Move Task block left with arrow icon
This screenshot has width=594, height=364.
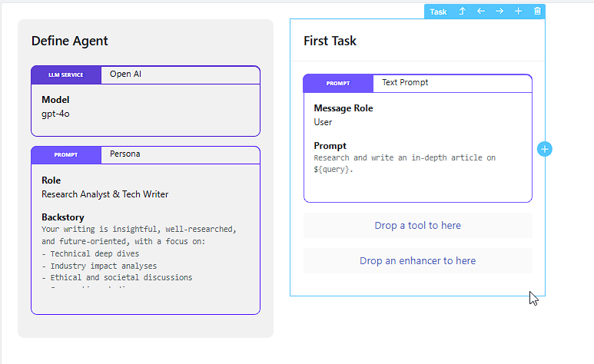[481, 12]
